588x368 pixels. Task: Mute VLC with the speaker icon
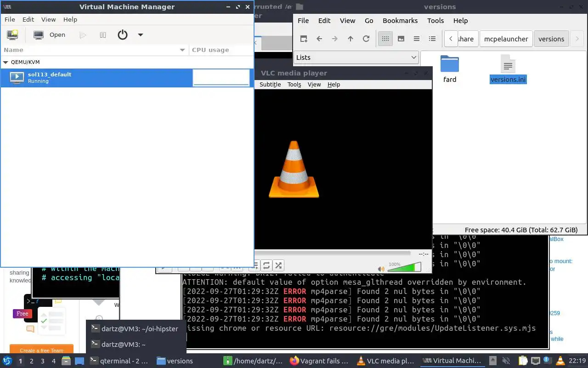click(381, 268)
